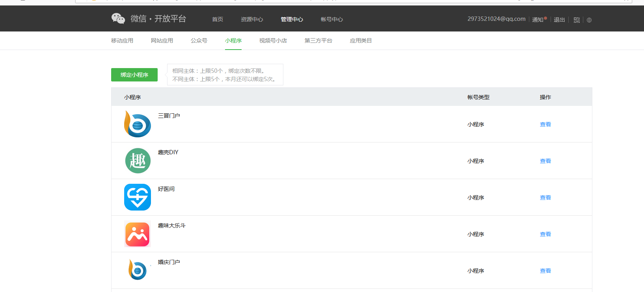Viewport: 644px width, 292px height.
Task: Click the 三晋门户 name text
Action: [x=169, y=116]
